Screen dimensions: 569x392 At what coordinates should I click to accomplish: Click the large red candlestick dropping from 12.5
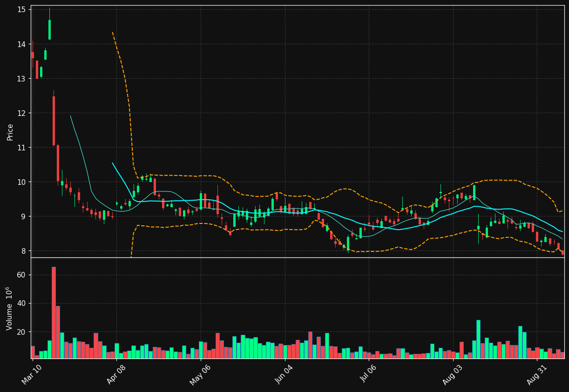pos(54,121)
